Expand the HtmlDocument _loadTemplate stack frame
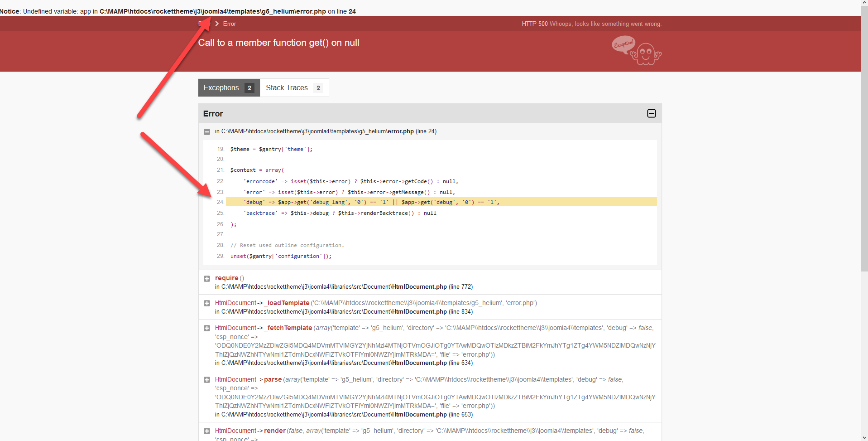This screenshot has width=868, height=441. click(x=207, y=303)
